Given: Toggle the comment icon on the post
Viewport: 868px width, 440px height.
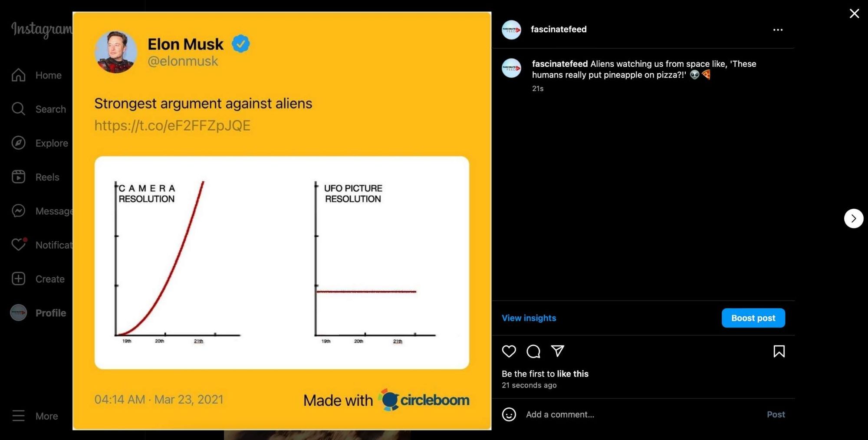Looking at the screenshot, I should point(533,351).
